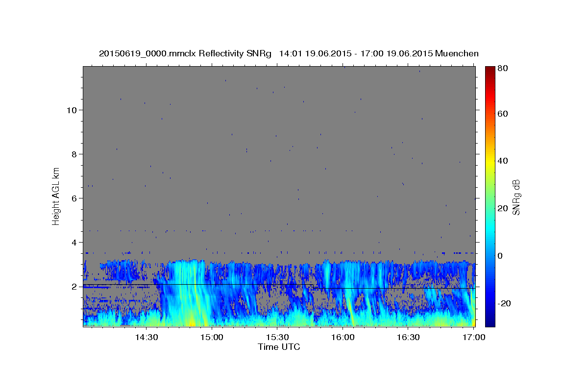Click the plot title beginning 20150619_0000.mmclx Reflectivity
The height and width of the screenshot is (392, 588).
pos(289,53)
